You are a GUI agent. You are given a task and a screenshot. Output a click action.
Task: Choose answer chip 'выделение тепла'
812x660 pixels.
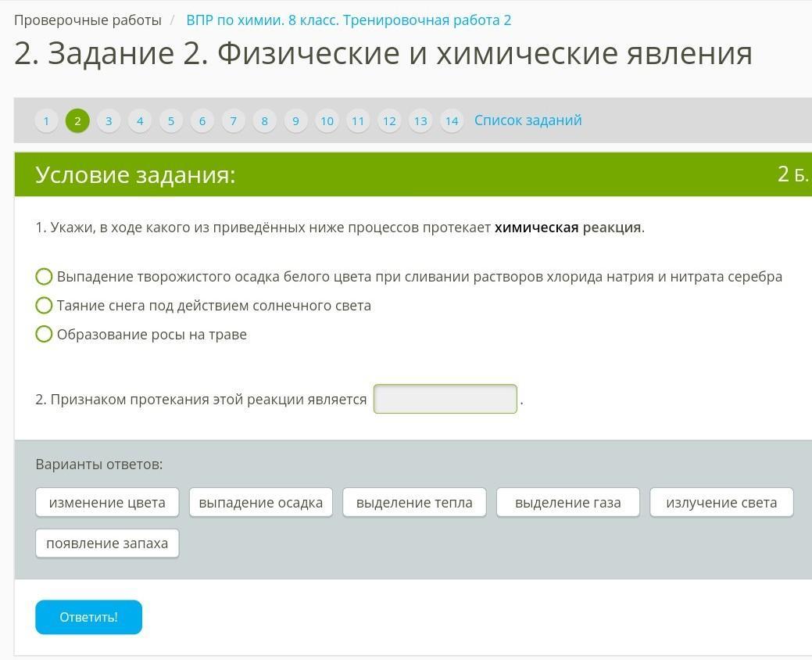point(414,503)
